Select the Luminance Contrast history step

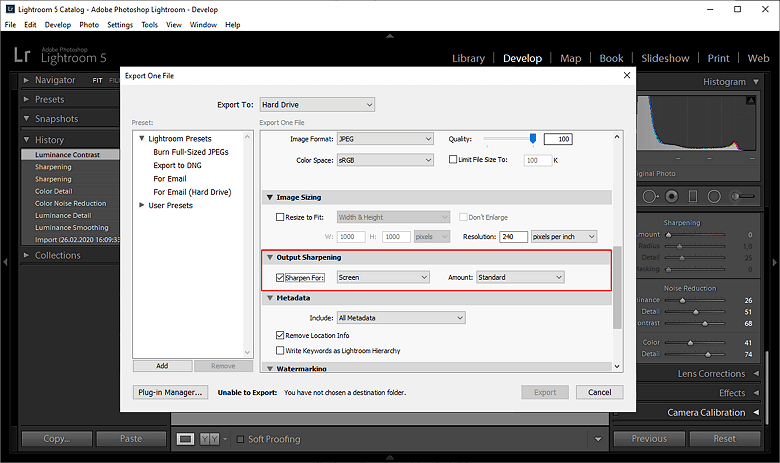tap(70, 155)
